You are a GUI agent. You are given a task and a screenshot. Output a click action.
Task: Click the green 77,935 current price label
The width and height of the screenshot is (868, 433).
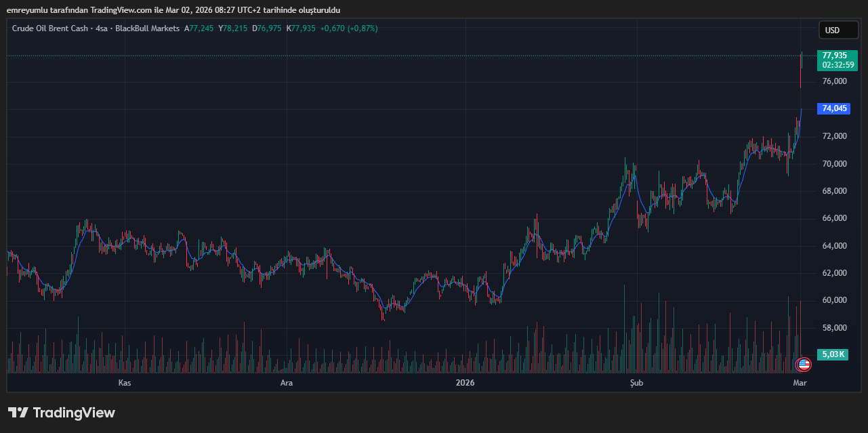click(835, 56)
